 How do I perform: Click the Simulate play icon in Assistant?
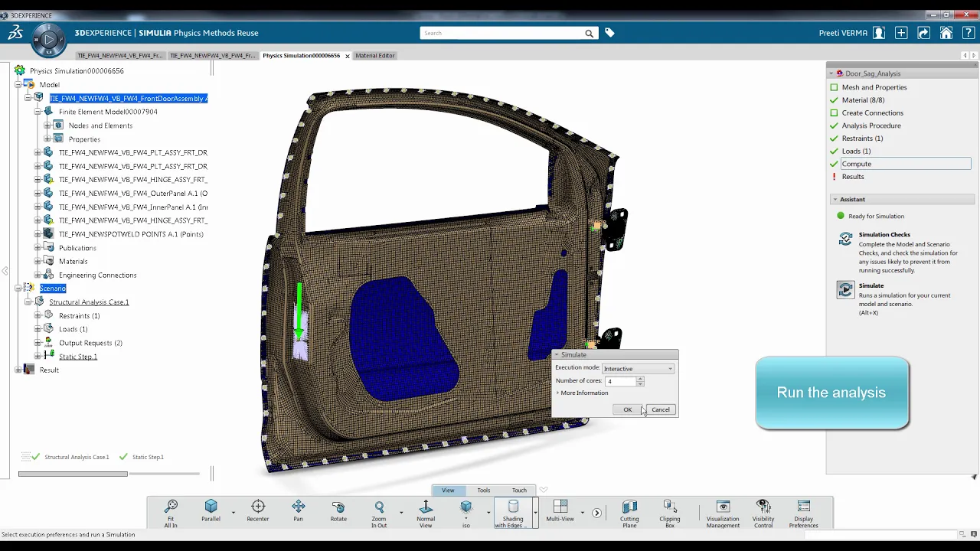(845, 290)
